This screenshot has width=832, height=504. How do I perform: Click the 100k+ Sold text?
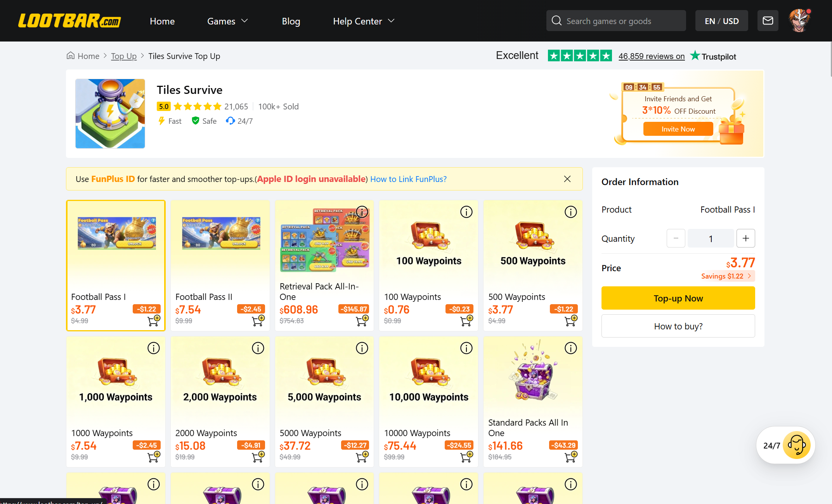point(278,106)
